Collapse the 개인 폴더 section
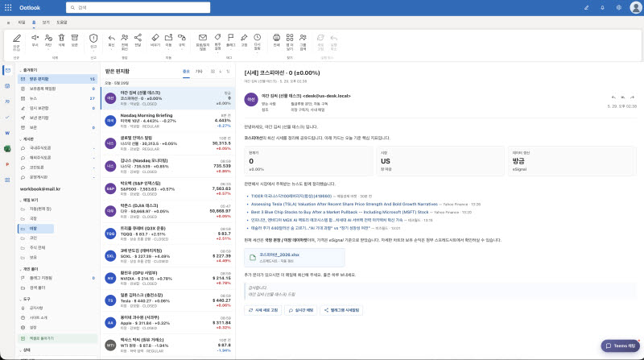This screenshot has height=360, width=644. [x=21, y=269]
